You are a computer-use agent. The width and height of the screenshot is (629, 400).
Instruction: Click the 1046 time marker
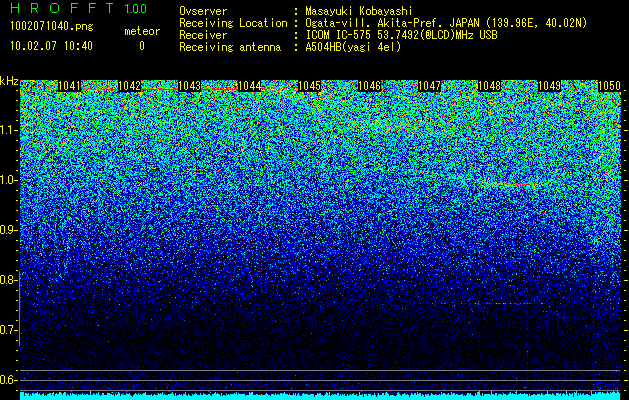coord(369,86)
